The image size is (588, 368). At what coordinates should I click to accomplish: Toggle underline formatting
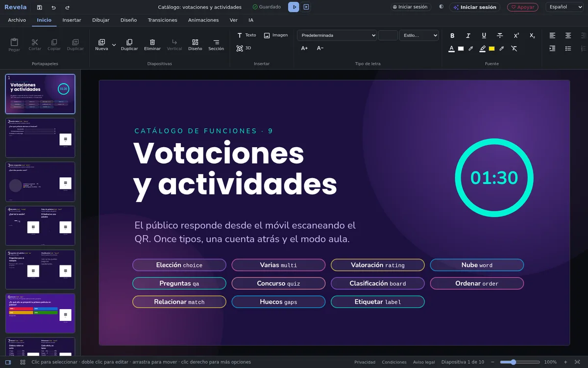point(484,35)
